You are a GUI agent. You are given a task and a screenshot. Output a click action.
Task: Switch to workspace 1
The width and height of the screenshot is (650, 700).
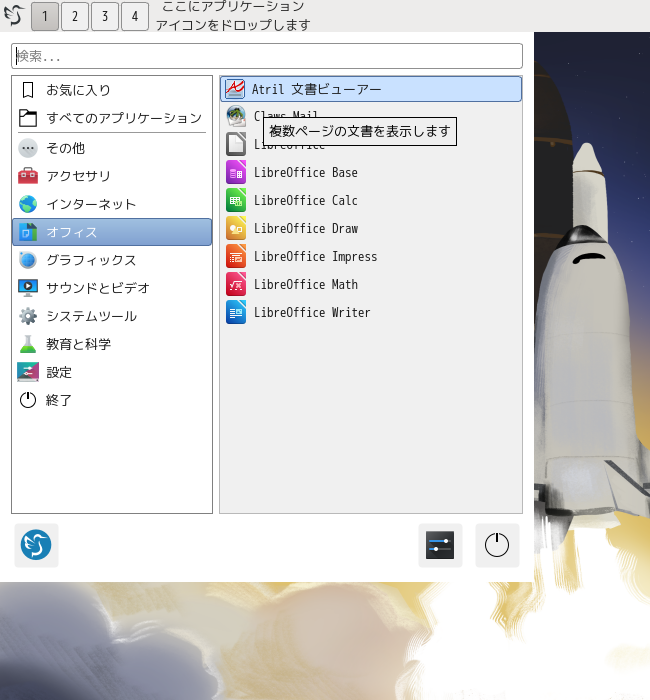pyautogui.click(x=45, y=16)
